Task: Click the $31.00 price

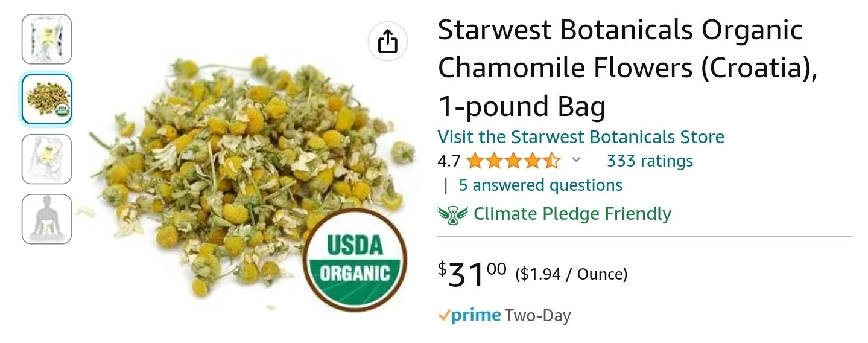Action: point(472,274)
